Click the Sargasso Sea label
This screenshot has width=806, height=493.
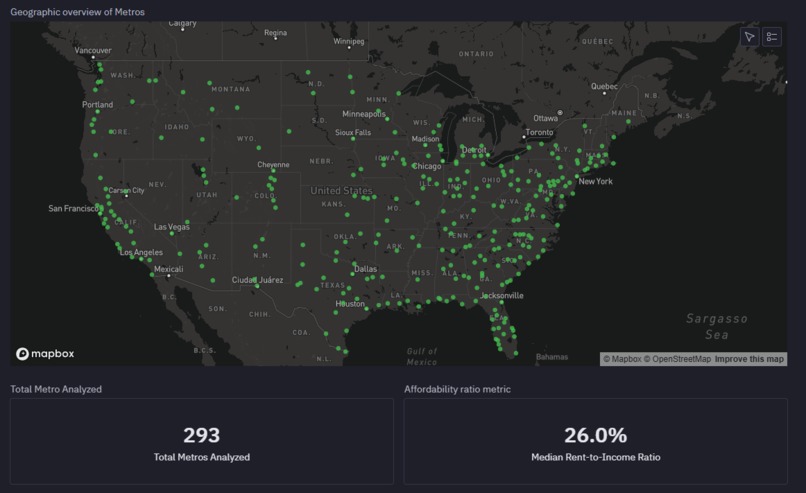pyautogui.click(x=717, y=326)
